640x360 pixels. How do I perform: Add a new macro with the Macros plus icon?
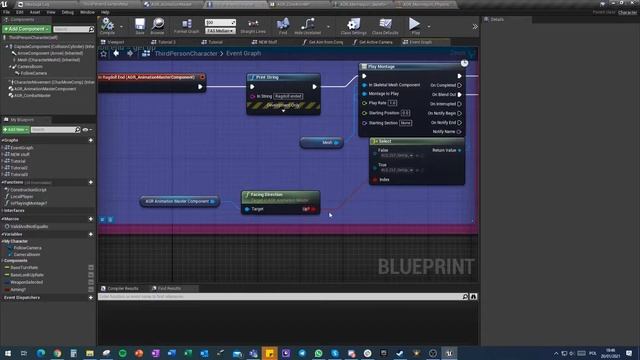click(x=91, y=219)
